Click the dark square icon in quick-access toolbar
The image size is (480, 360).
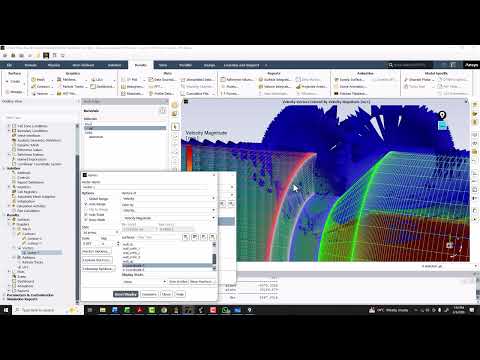pos(46,55)
